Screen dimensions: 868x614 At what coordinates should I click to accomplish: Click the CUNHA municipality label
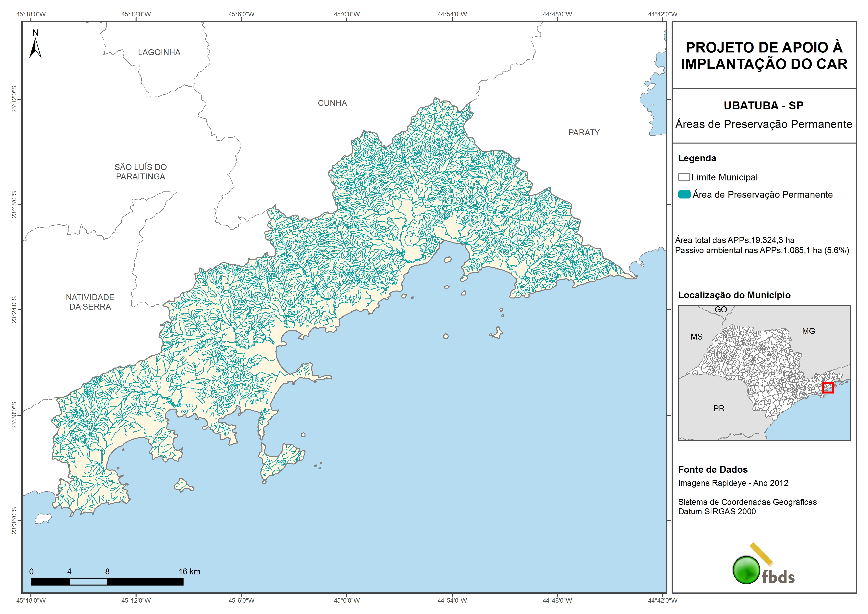(332, 103)
